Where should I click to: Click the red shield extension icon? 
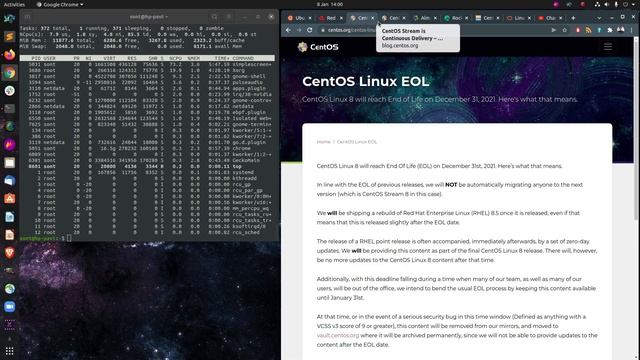(578, 30)
